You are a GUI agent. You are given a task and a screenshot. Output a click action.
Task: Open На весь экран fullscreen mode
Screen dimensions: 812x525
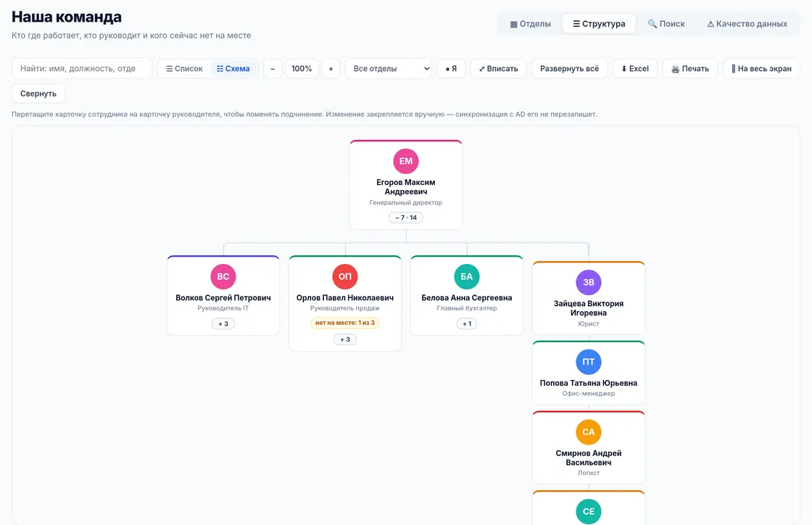tap(761, 68)
